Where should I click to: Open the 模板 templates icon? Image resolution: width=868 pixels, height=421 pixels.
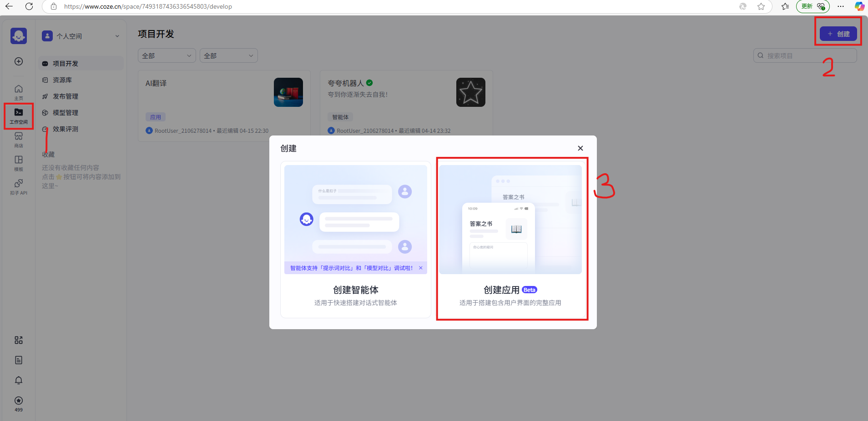19,163
